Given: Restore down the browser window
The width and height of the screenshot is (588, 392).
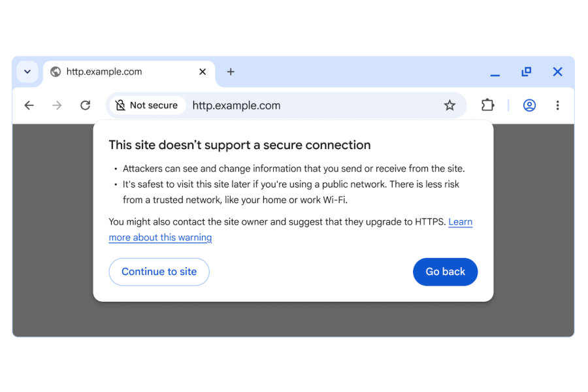Looking at the screenshot, I should pos(526,72).
